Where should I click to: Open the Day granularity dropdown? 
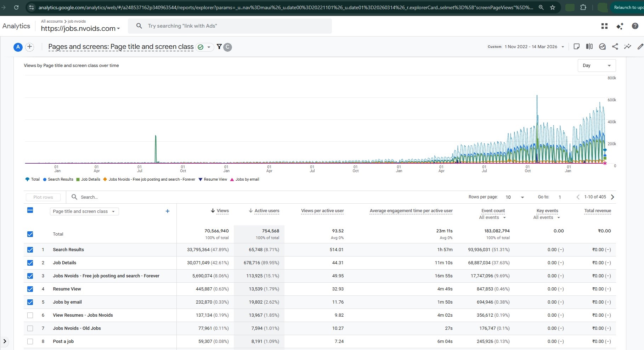597,66
